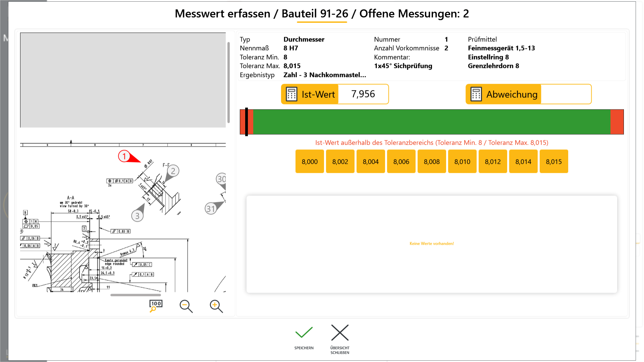
Task: Click the Ist-Wert field showing 7,956
Action: tap(363, 94)
